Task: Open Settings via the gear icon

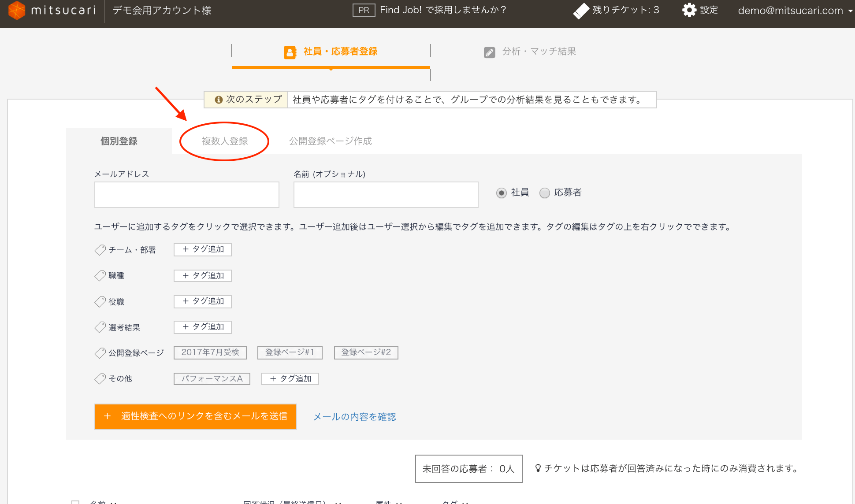Action: click(689, 10)
